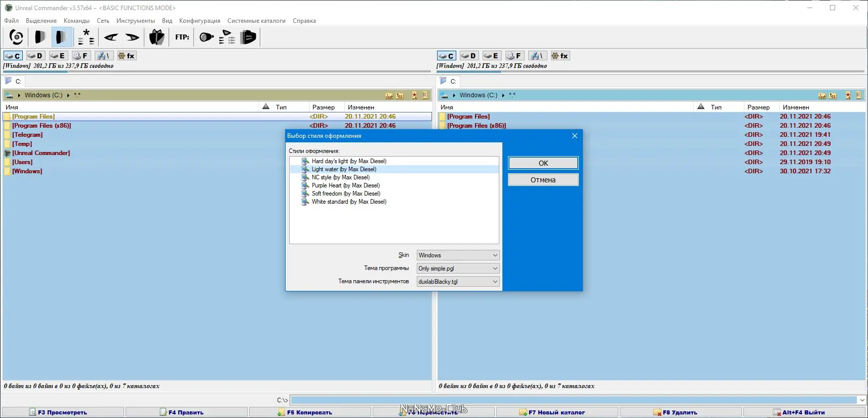Open favorites star in left panel path bar
Image resolution: width=868 pixels, height=418 pixels.
(x=415, y=95)
